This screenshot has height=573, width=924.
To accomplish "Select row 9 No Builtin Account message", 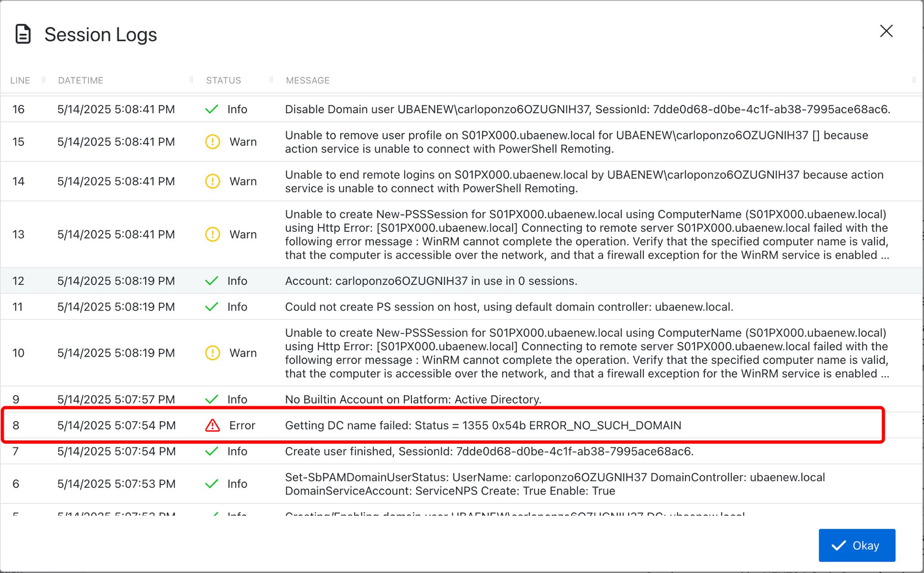I will [413, 399].
